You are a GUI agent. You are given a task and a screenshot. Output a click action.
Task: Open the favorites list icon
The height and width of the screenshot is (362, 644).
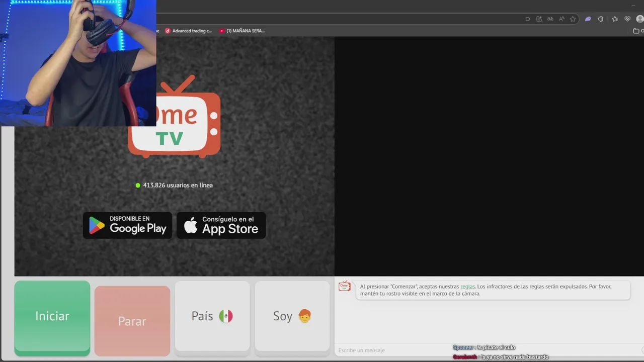click(615, 19)
